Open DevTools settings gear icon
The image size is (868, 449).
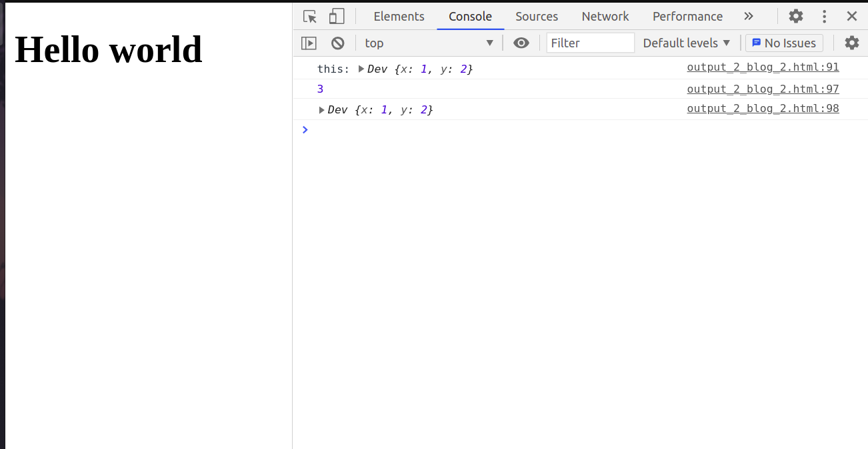coord(796,17)
